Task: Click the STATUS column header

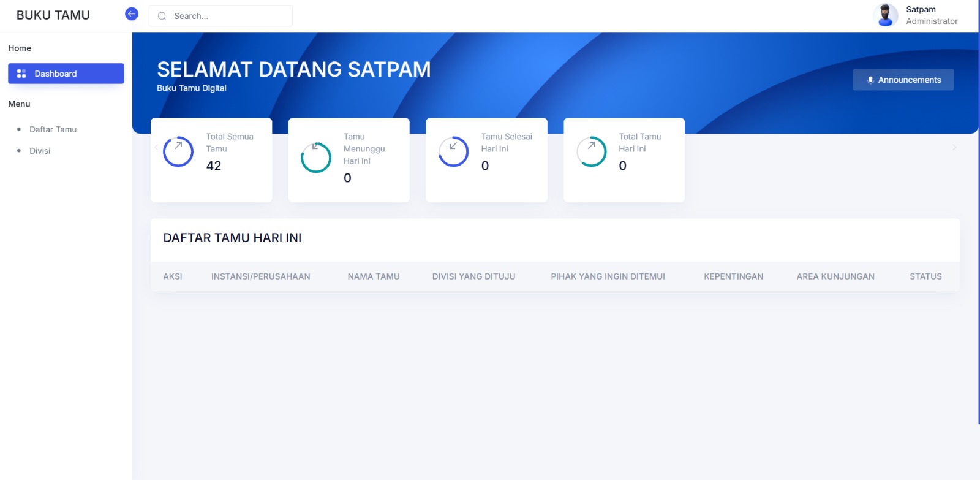Action: [x=925, y=276]
